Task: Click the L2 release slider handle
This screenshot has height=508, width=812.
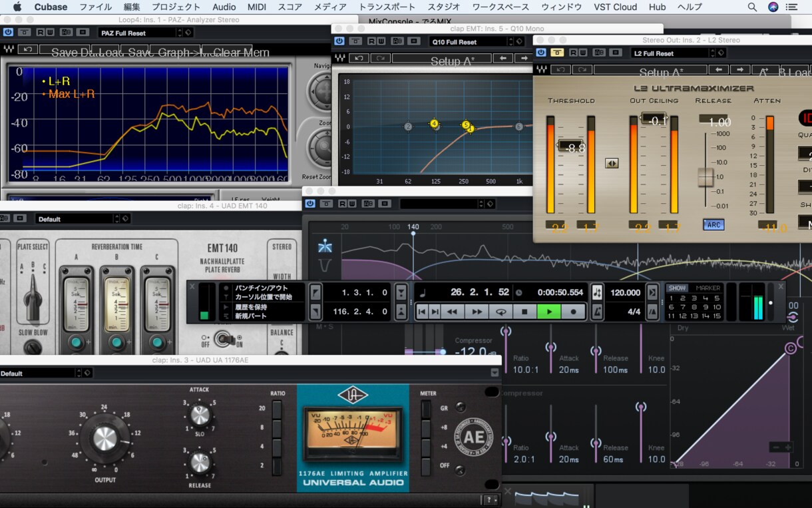Action: pyautogui.click(x=706, y=177)
